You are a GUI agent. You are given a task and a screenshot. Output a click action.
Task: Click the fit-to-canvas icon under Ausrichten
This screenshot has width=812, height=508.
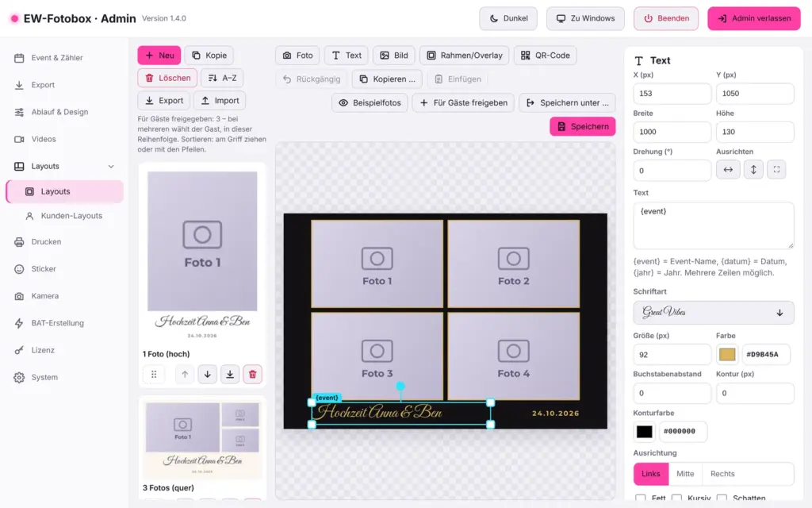(x=776, y=170)
